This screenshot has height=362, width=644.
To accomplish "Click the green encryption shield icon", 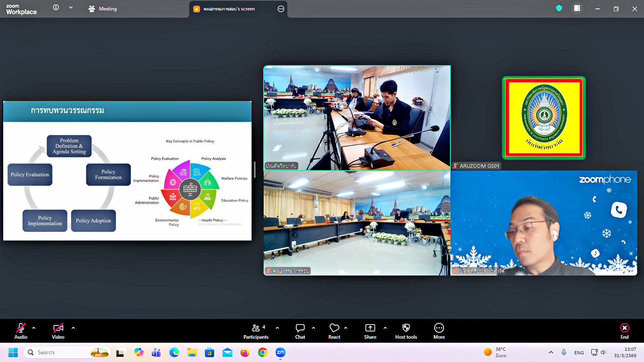I will click(559, 8).
